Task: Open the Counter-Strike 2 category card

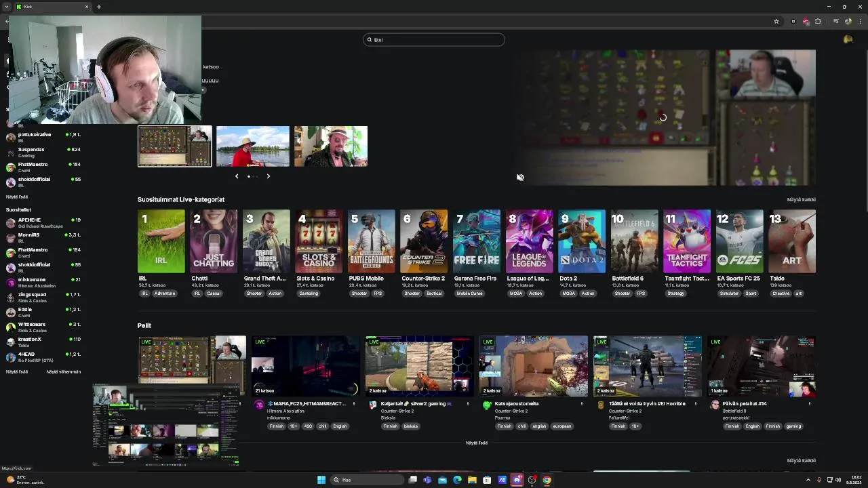Action: 424,241
